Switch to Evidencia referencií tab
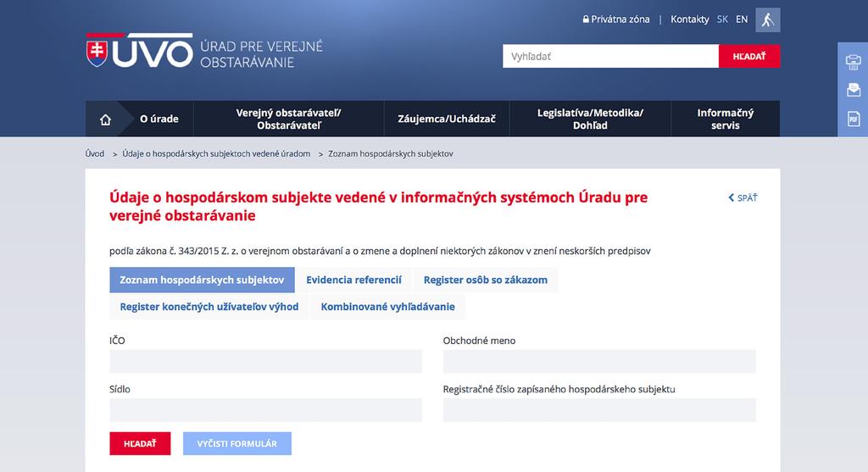868x472 pixels. click(353, 280)
